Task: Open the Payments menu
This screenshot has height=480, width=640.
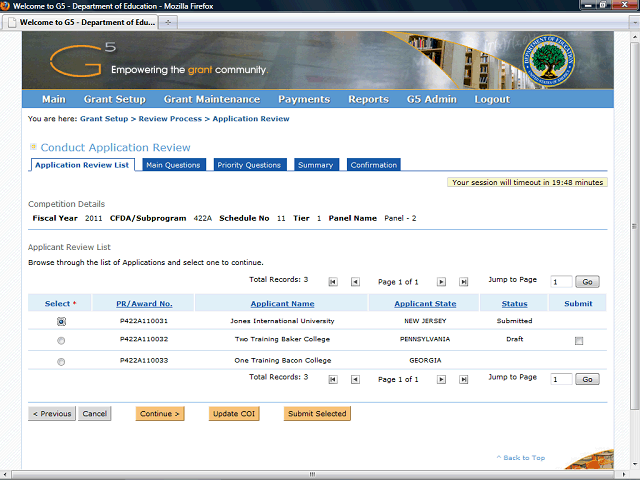Action: click(304, 99)
